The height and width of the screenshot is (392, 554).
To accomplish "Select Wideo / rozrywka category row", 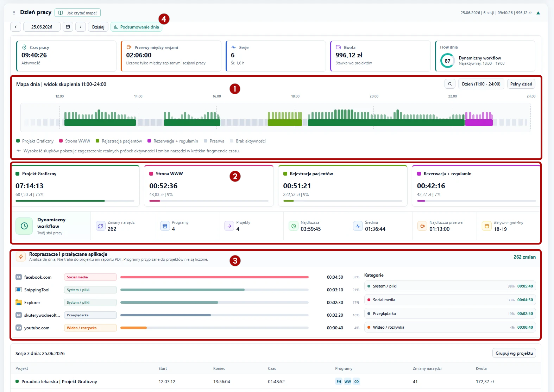I will (x=450, y=327).
